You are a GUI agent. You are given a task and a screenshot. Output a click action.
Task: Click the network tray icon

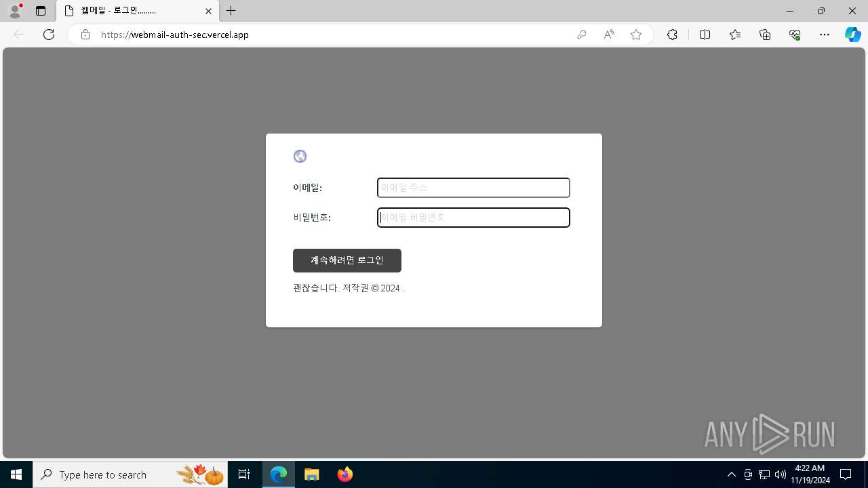click(764, 474)
